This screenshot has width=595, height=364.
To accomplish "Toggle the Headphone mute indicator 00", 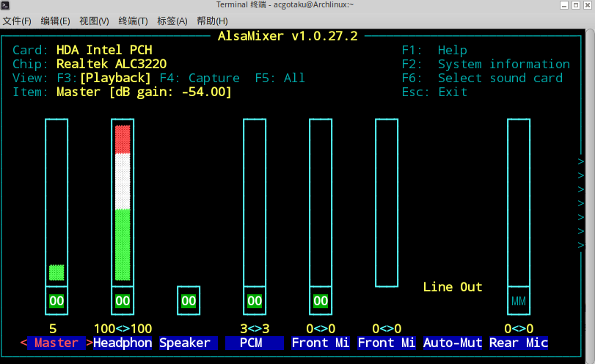I will click(123, 301).
